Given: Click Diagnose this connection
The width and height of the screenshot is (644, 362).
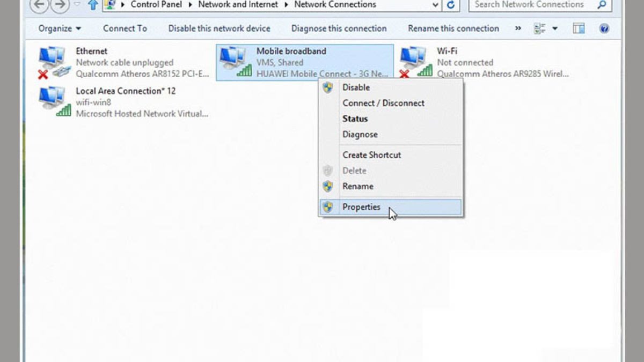Looking at the screenshot, I should coord(338,28).
